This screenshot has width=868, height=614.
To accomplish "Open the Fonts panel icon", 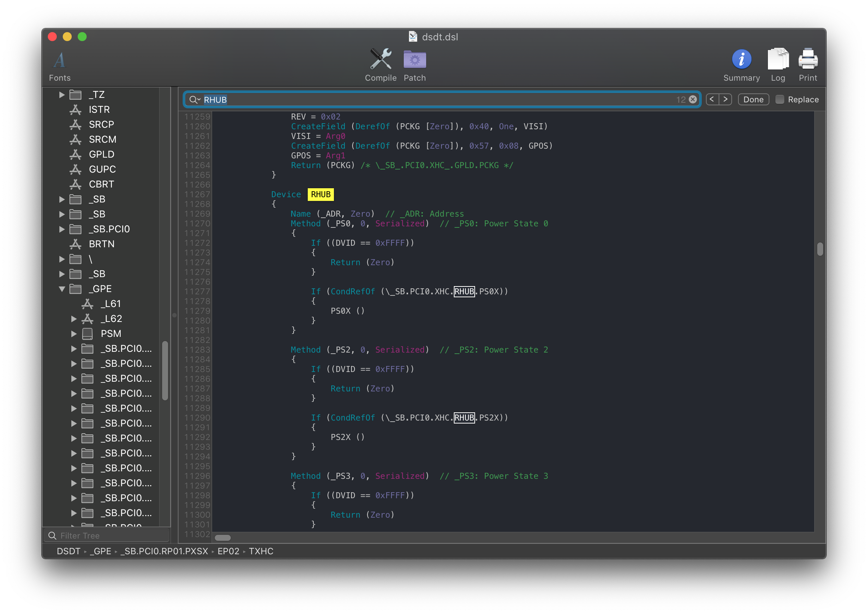I will click(59, 60).
